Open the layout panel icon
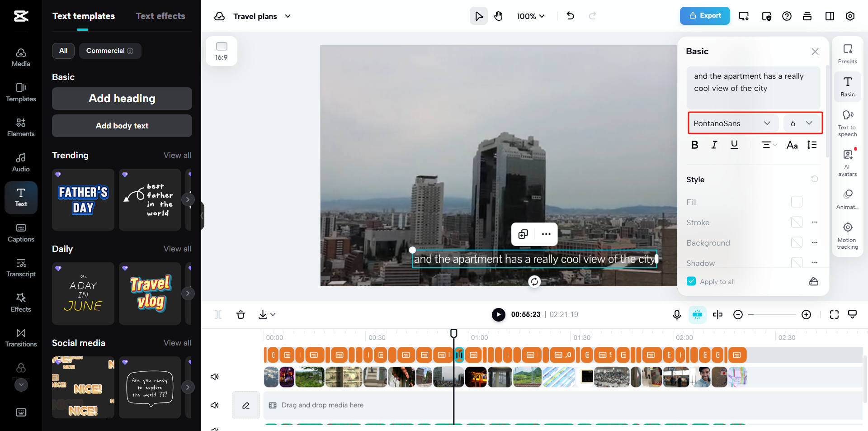 (x=830, y=16)
